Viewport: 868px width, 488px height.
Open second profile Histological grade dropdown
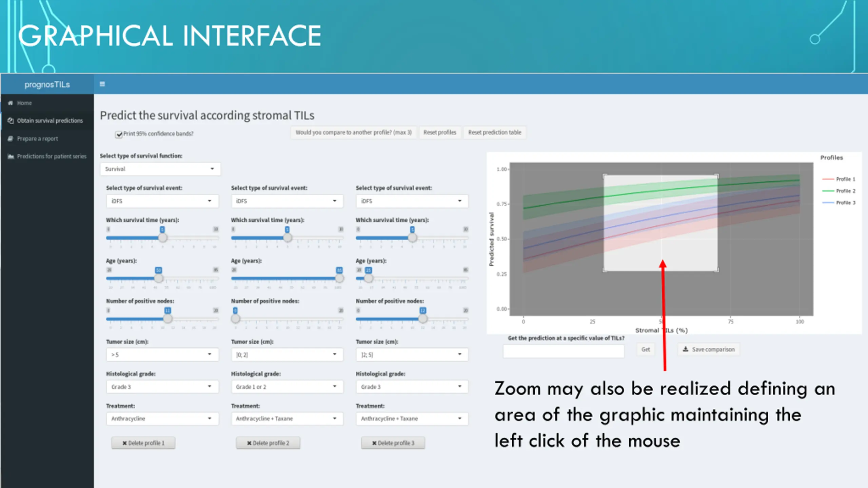pos(287,387)
